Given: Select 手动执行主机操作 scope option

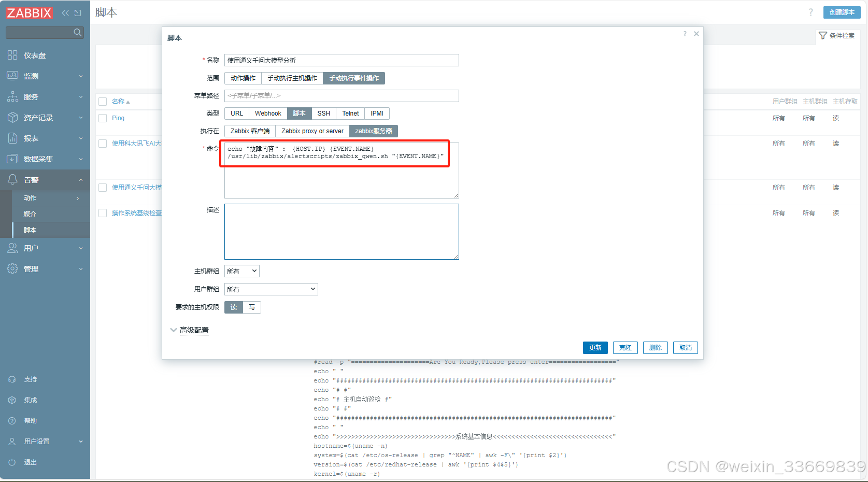Looking at the screenshot, I should tap(292, 78).
